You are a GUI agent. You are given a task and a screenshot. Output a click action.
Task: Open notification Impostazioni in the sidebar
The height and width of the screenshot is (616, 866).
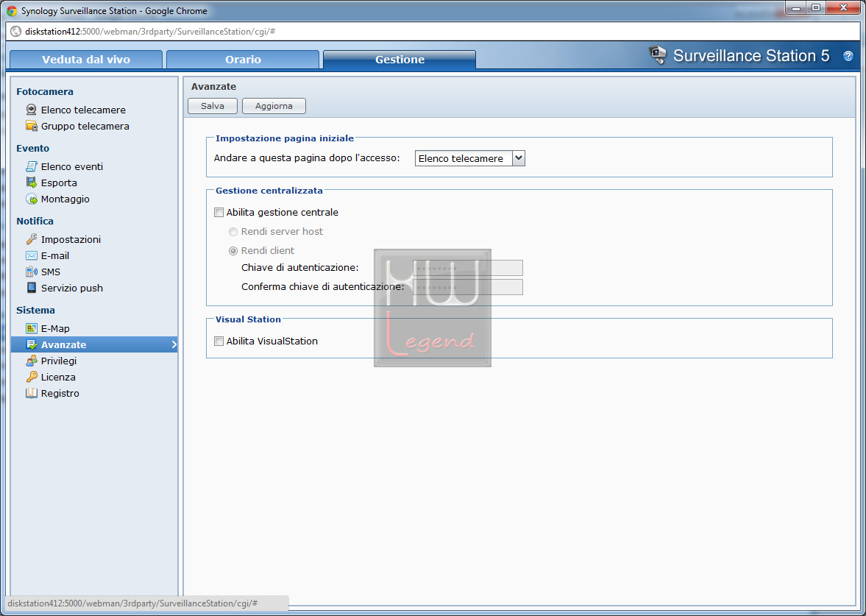71,239
